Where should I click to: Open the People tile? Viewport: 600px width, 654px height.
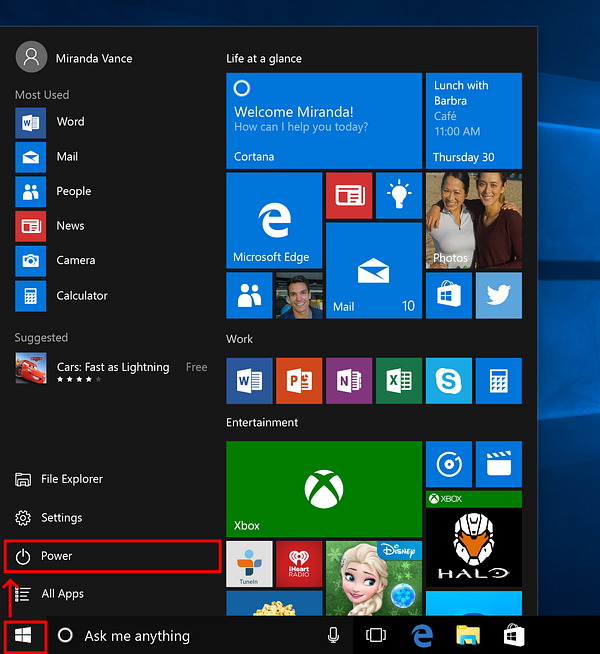[249, 296]
